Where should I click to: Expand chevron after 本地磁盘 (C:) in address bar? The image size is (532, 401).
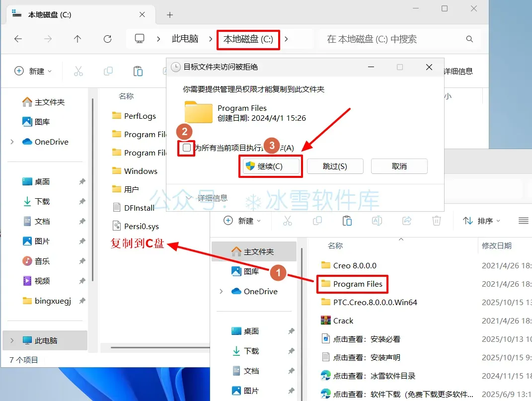coord(286,39)
